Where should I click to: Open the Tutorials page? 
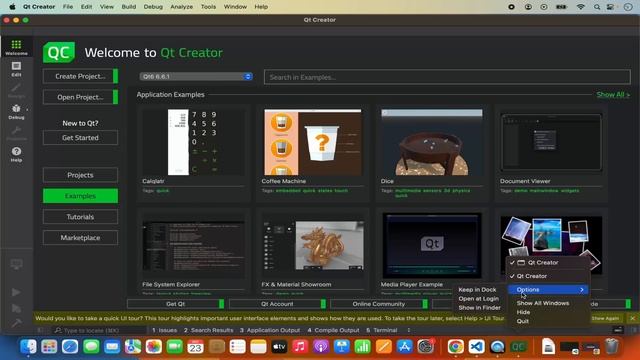coord(80,217)
